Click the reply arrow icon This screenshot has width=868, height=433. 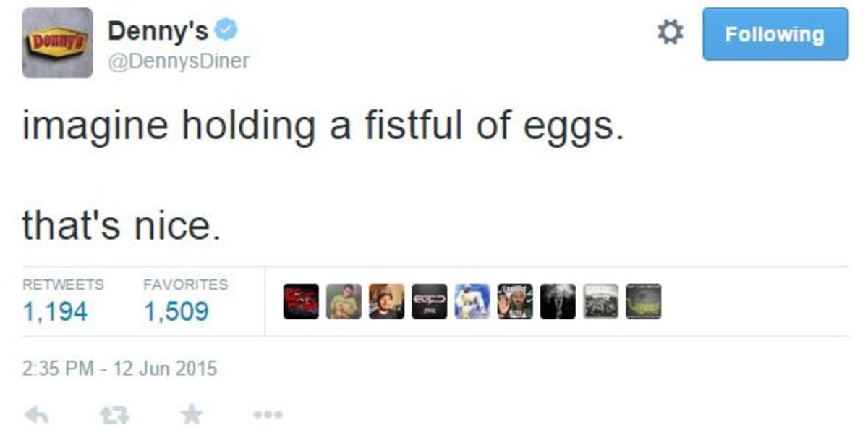pos(37,414)
